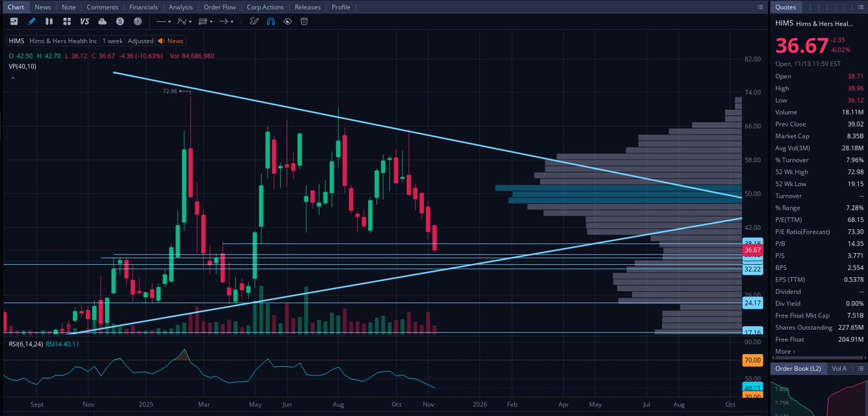Viewport: 868px width, 416px height.
Task: Toggle the orange News speaker button
Action: [171, 41]
